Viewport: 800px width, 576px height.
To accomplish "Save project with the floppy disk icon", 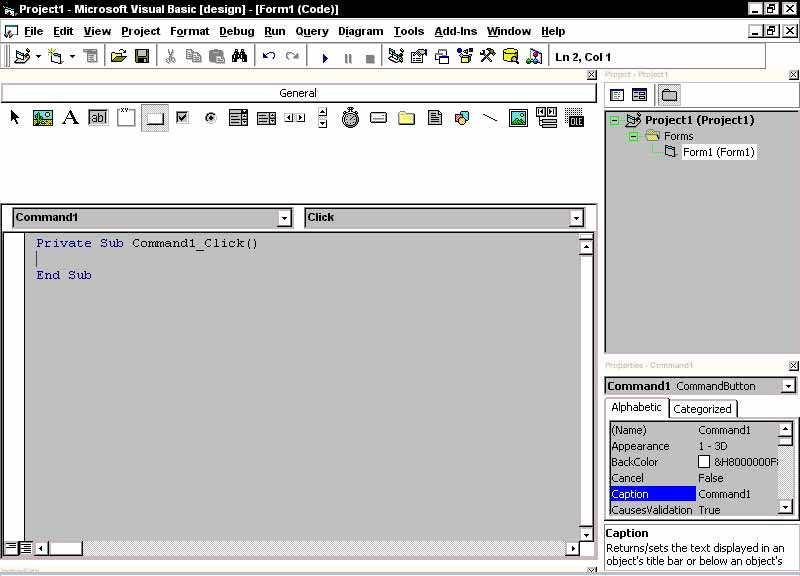I will click(142, 57).
